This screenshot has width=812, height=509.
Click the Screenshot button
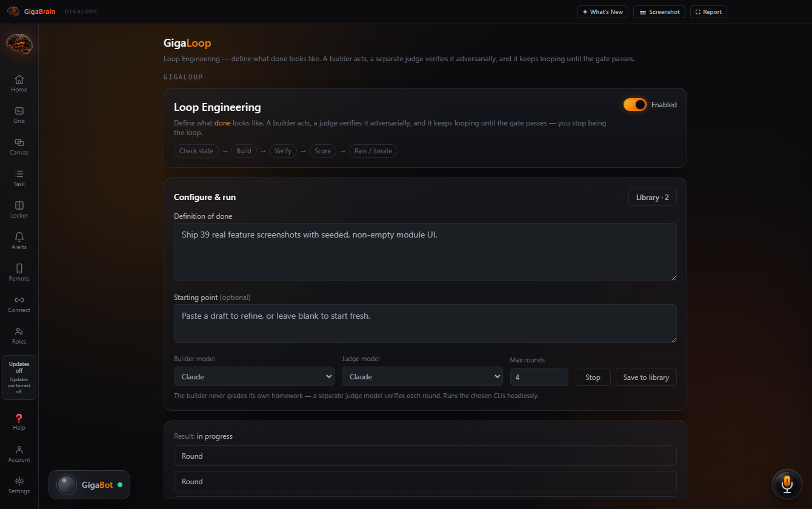point(659,12)
